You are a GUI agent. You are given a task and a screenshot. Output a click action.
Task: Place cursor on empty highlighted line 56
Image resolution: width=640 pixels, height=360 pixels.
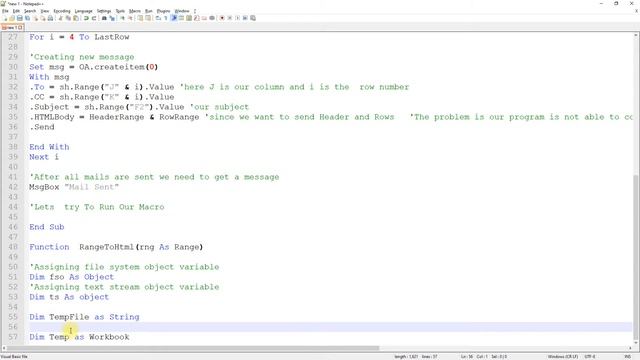pyautogui.click(x=331, y=327)
